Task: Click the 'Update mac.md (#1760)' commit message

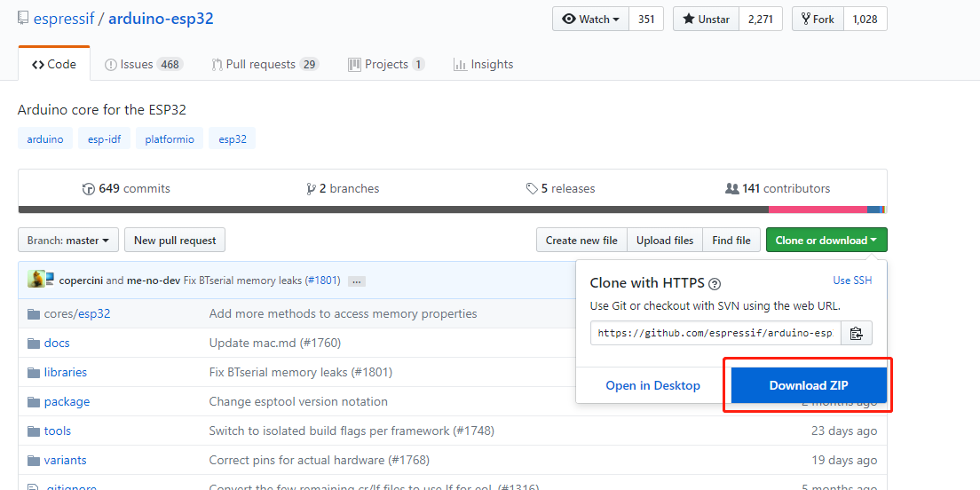Action: 275,344
